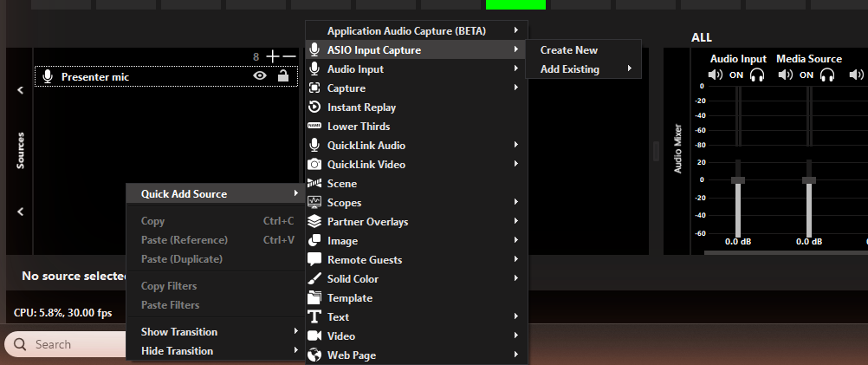Expand Application Audio Capture (BETA) submenu
Viewport: 868px width, 365px height.
[516, 31]
